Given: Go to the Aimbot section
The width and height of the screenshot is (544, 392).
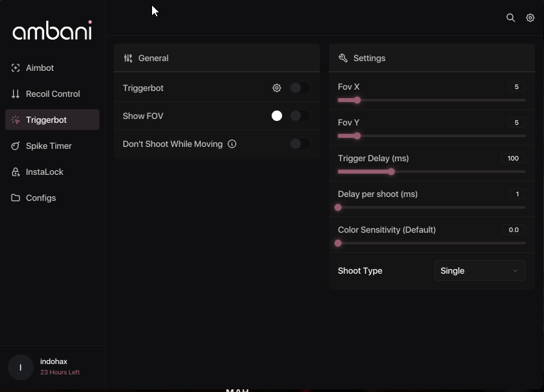Looking at the screenshot, I should 53,68.
